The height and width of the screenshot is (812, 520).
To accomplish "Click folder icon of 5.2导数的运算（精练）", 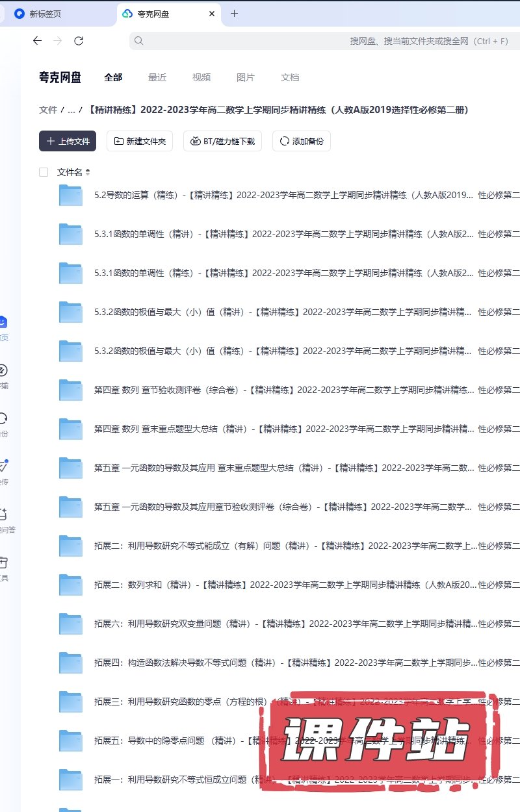I will 71,195.
